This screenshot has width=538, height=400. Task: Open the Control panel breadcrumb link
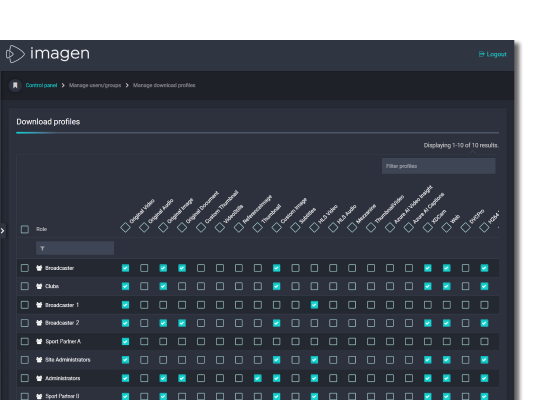pos(41,85)
